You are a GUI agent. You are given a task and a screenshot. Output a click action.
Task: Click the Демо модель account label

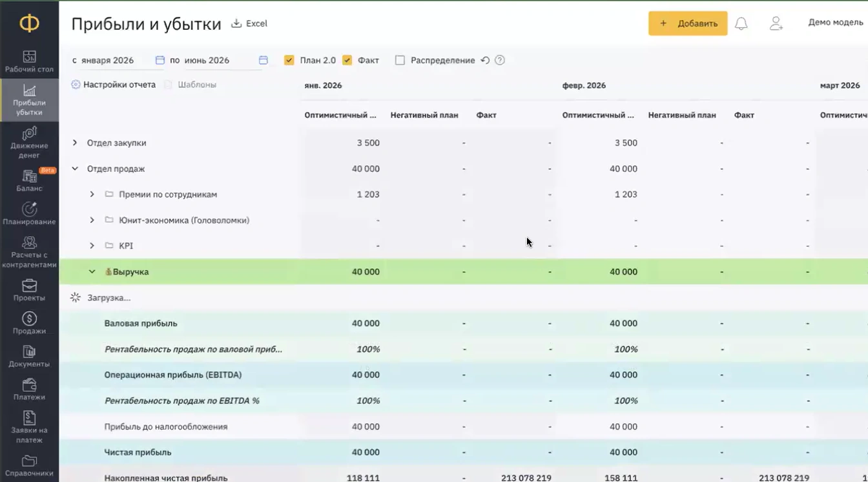(x=836, y=23)
